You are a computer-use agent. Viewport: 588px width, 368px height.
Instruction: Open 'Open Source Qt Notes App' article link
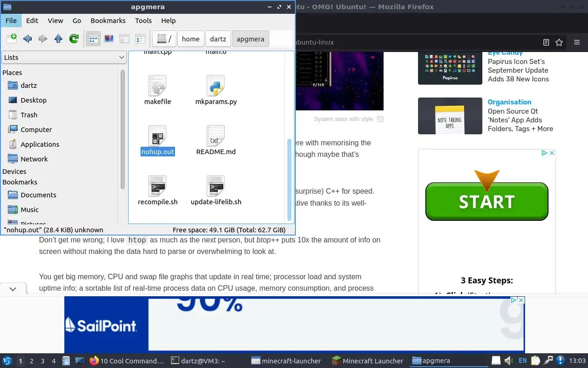(x=520, y=120)
